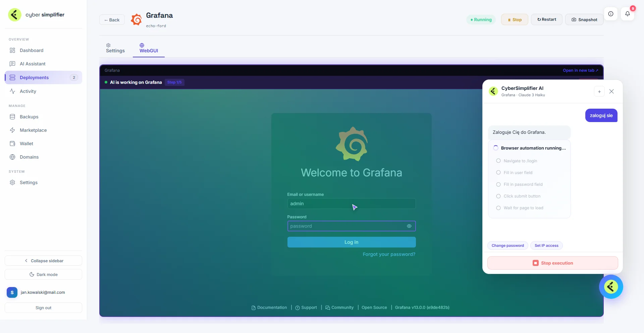Click the CyberSimplifier AI chat logo icon

[493, 91]
